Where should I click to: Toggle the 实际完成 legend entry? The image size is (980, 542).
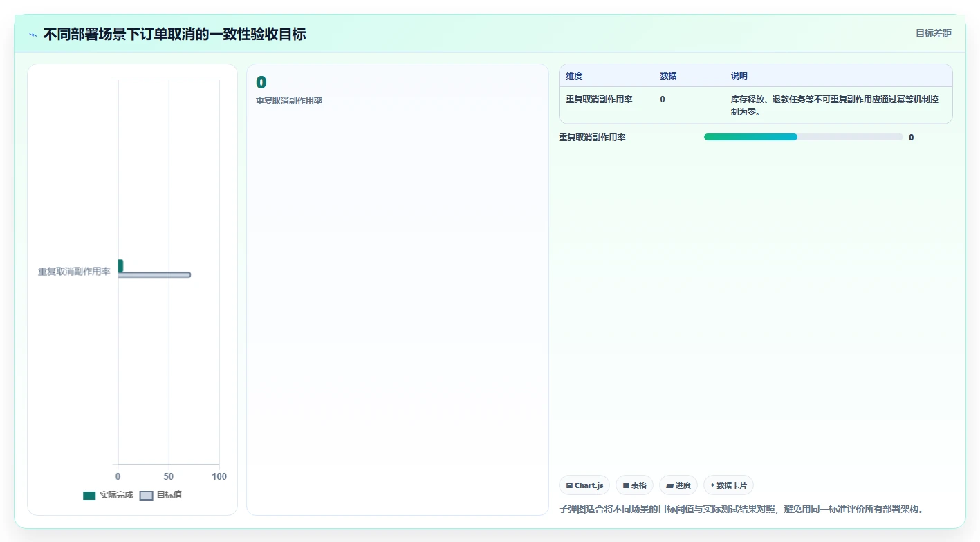108,495
